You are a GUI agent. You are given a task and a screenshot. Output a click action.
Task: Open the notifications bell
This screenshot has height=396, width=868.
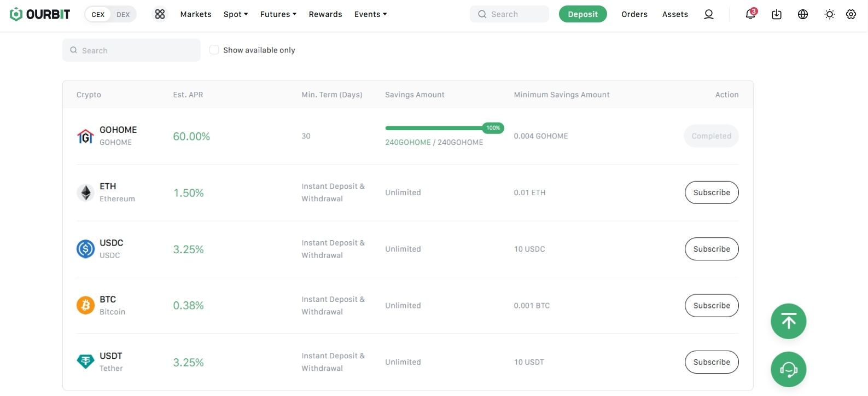click(x=750, y=14)
